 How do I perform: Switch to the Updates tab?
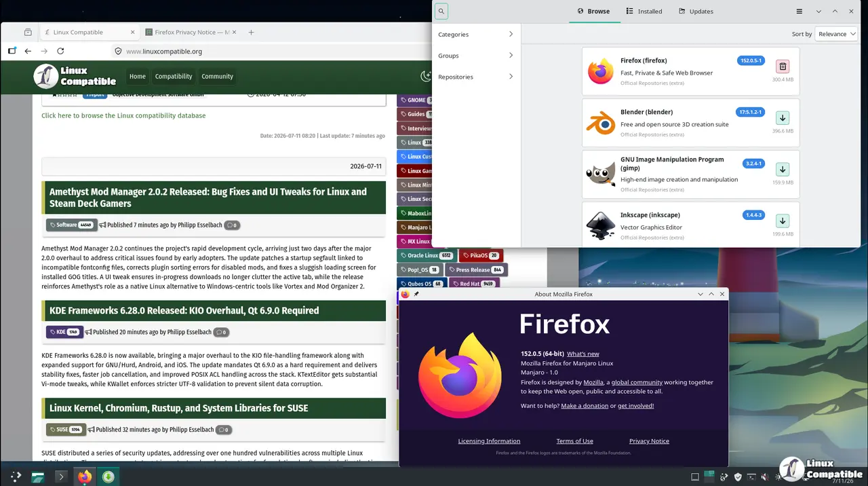click(x=696, y=12)
